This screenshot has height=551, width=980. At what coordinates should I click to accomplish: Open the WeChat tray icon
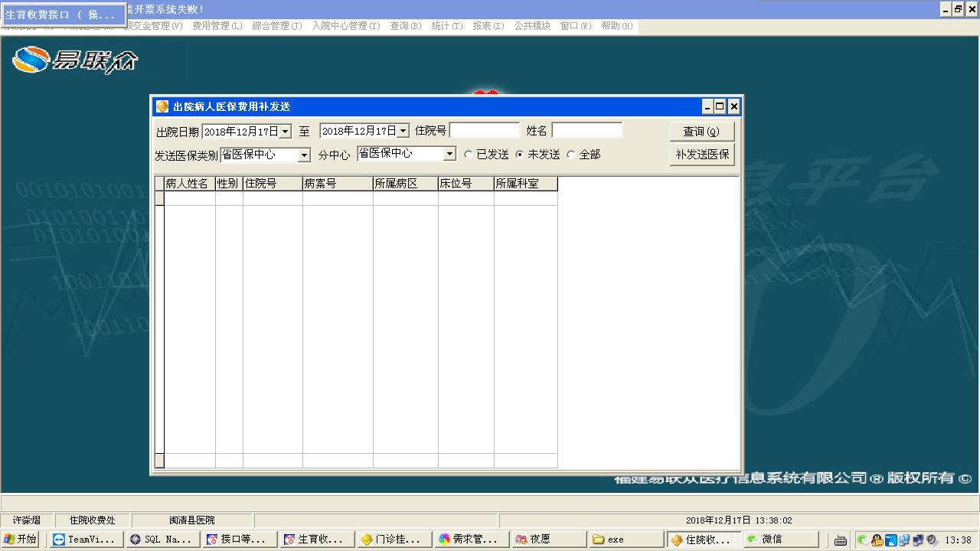(864, 540)
